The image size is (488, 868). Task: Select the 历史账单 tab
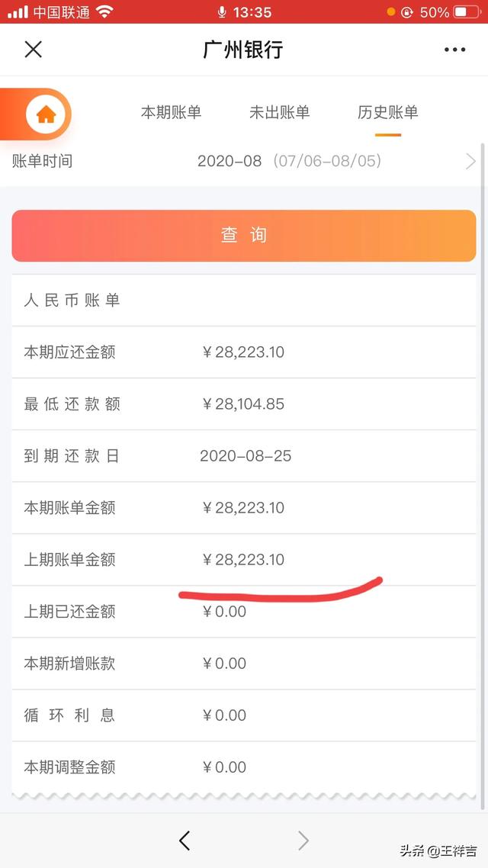(387, 113)
